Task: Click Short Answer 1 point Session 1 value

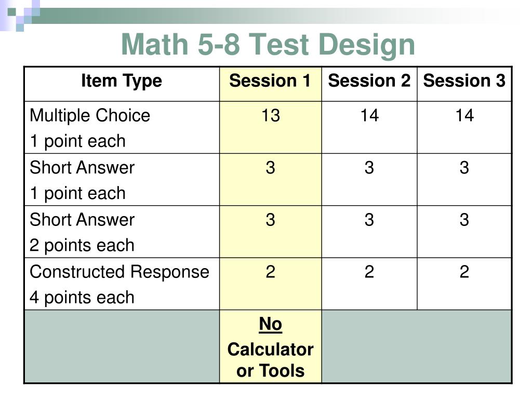Action: pyautogui.click(x=270, y=168)
